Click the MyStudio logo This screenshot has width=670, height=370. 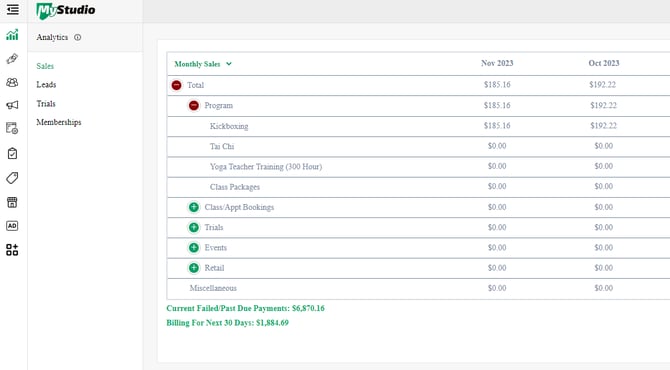tap(66, 11)
